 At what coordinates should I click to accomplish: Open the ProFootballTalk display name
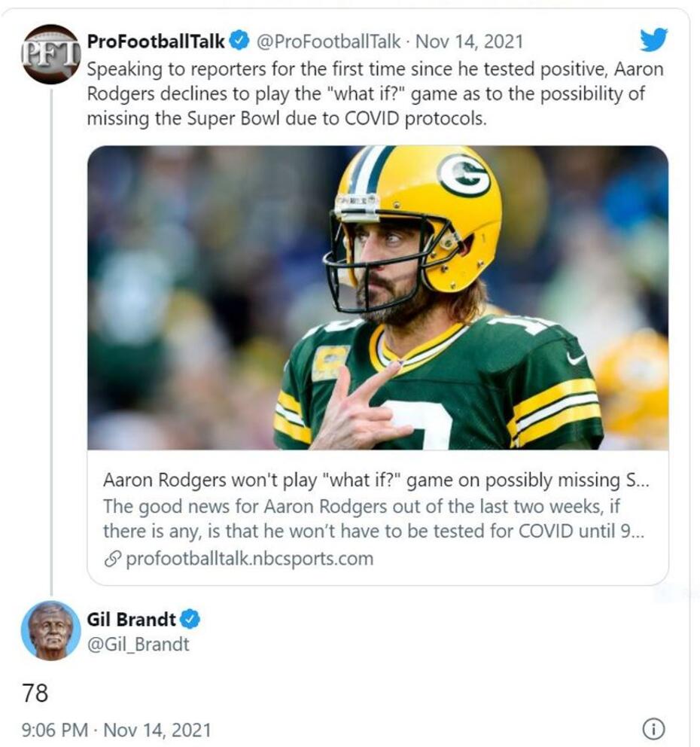click(156, 40)
